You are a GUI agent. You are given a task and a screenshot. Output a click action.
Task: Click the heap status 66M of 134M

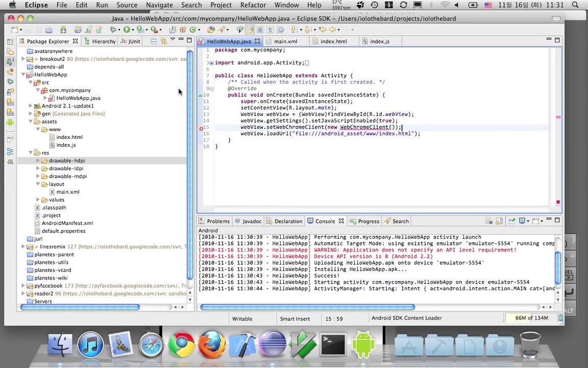click(x=531, y=318)
